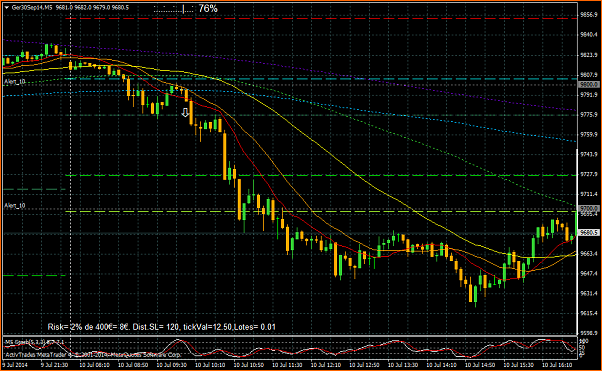Click the '10 Jul 16:10' time axis label
The width and height of the screenshot is (602, 371).
point(557,365)
